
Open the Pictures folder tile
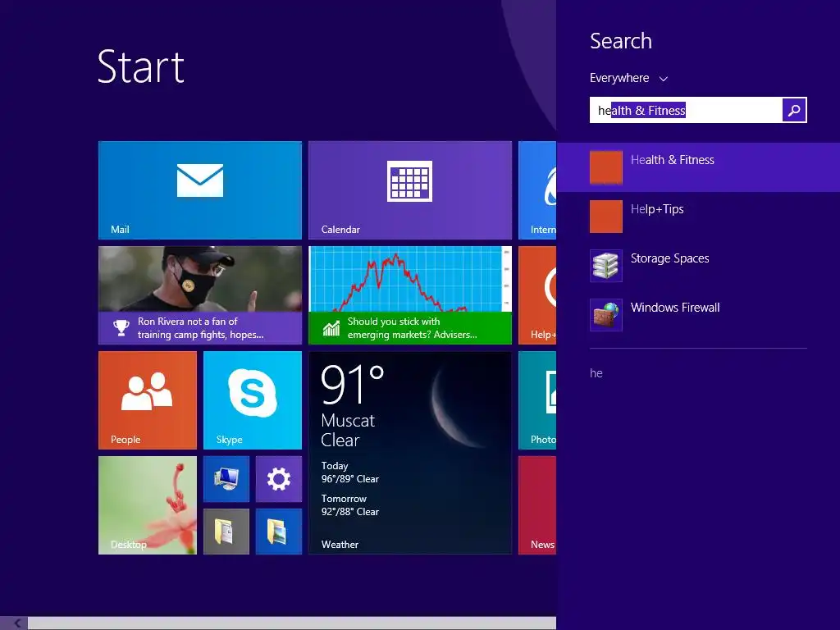pos(279,532)
